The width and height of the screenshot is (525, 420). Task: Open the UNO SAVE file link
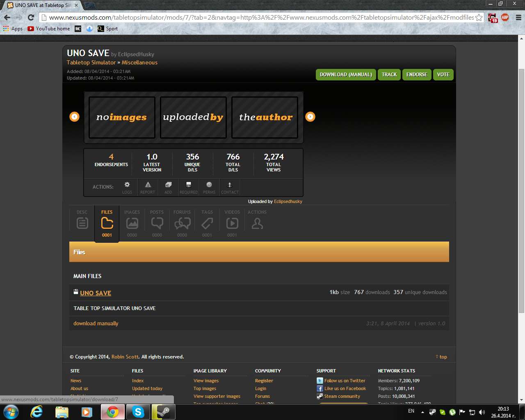click(x=96, y=293)
